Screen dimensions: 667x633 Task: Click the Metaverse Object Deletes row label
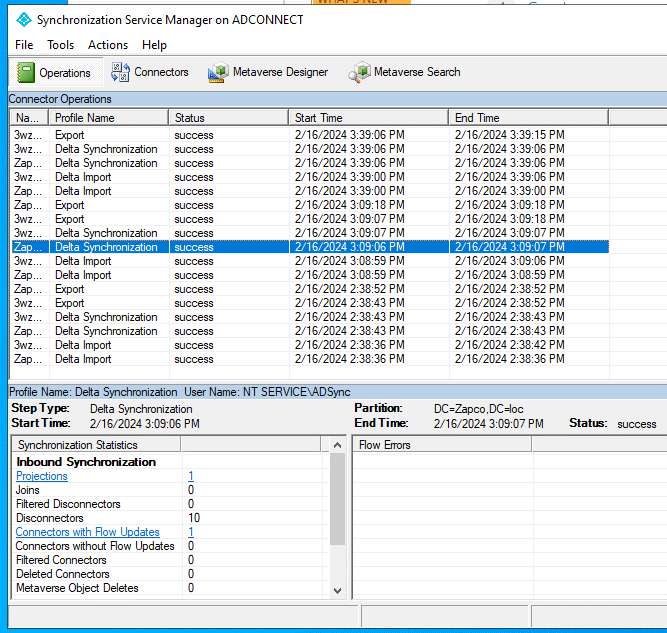[77, 588]
